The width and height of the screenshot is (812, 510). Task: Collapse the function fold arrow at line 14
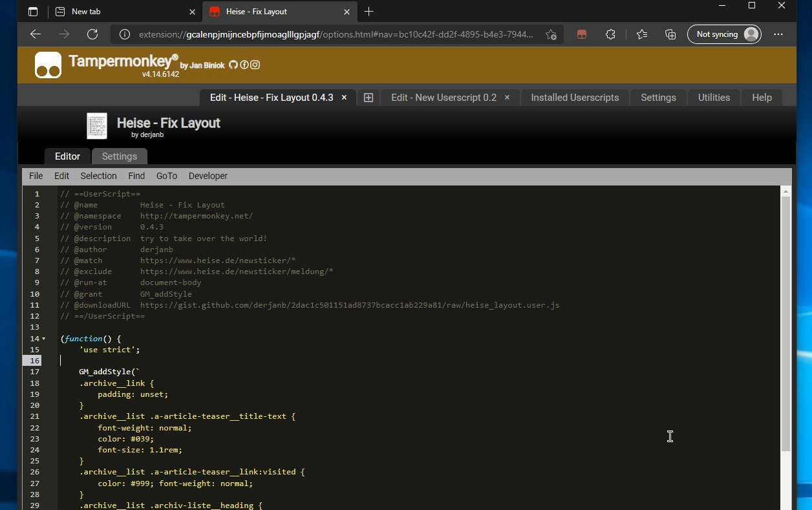[x=44, y=339]
